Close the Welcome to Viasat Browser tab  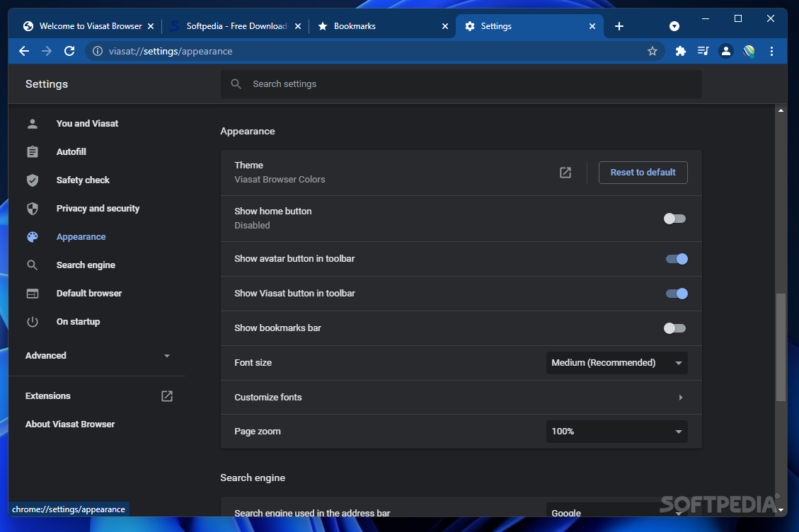(151, 26)
